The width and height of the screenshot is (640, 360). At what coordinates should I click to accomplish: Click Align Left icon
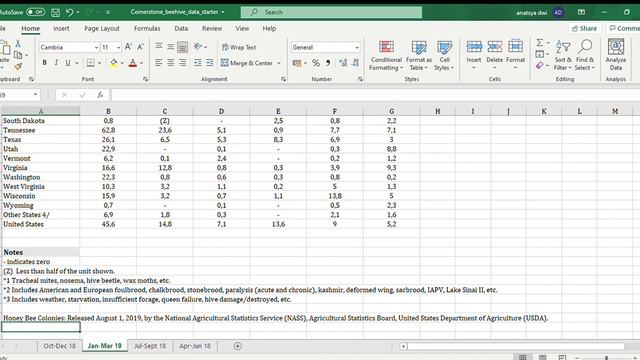coord(159,63)
